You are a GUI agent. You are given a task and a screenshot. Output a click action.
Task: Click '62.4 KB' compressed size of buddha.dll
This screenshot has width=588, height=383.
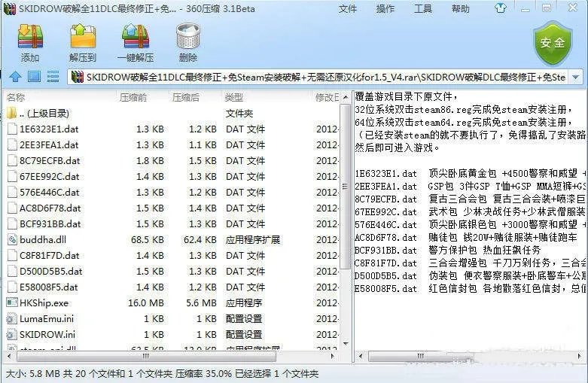(200, 239)
